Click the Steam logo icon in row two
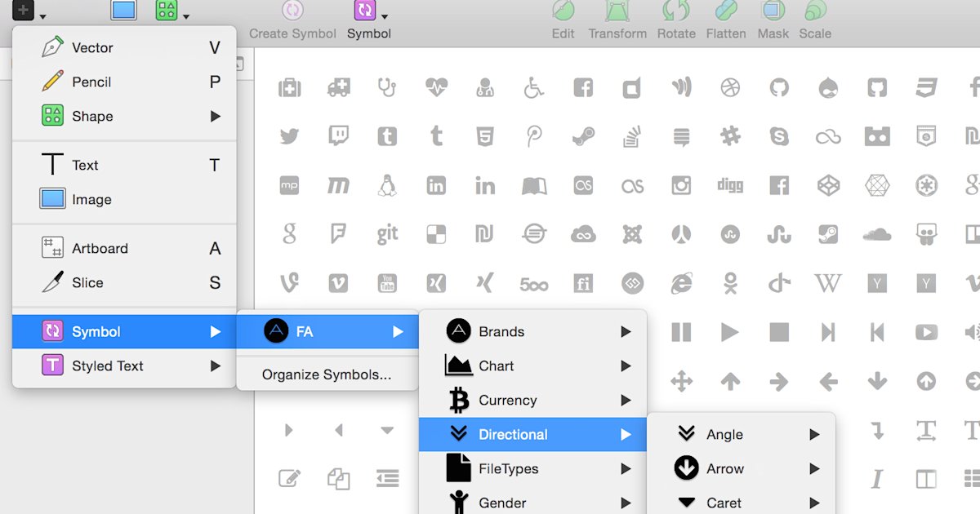The height and width of the screenshot is (514, 980). [x=583, y=136]
